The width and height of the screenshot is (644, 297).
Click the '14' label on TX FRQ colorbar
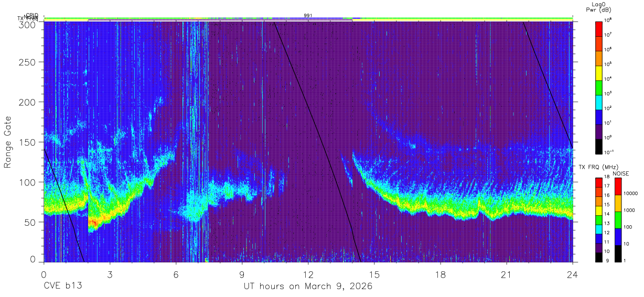point(607,214)
